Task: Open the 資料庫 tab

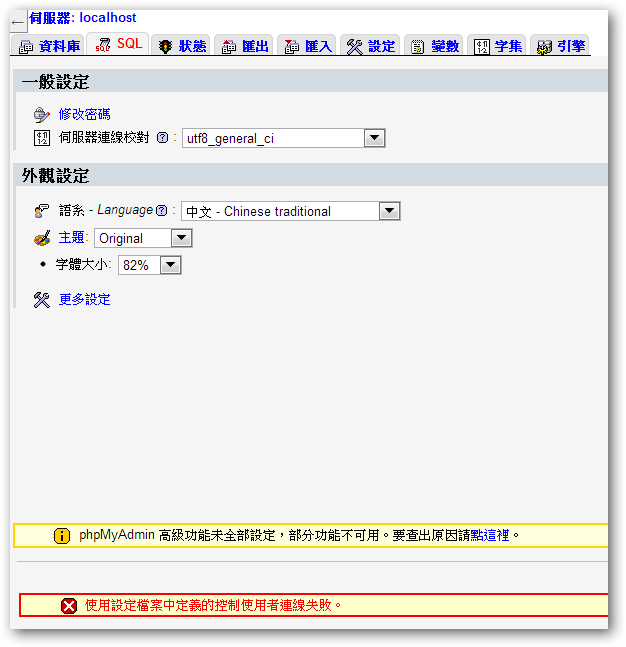Action: pyautogui.click(x=49, y=46)
